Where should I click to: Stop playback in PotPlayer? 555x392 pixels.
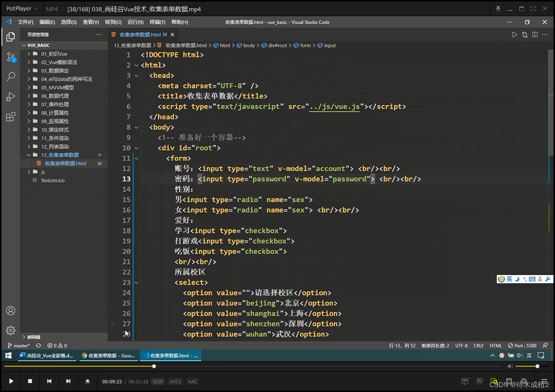30,381
